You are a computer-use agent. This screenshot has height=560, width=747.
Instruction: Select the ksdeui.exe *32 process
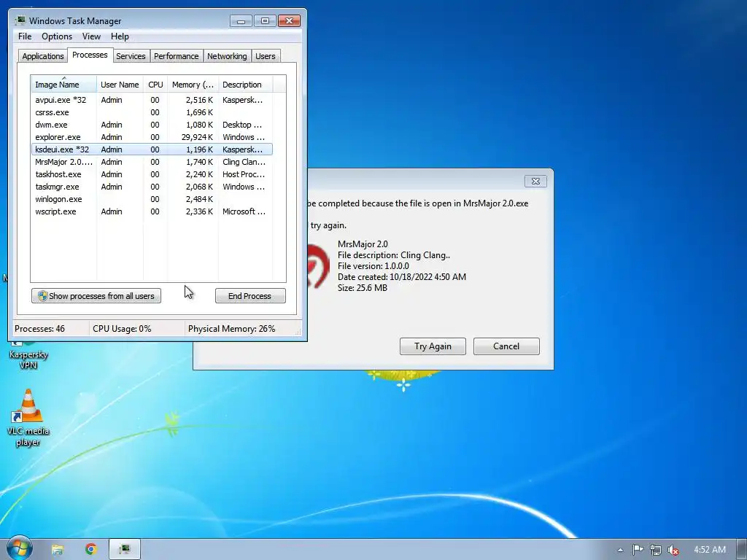coord(152,149)
